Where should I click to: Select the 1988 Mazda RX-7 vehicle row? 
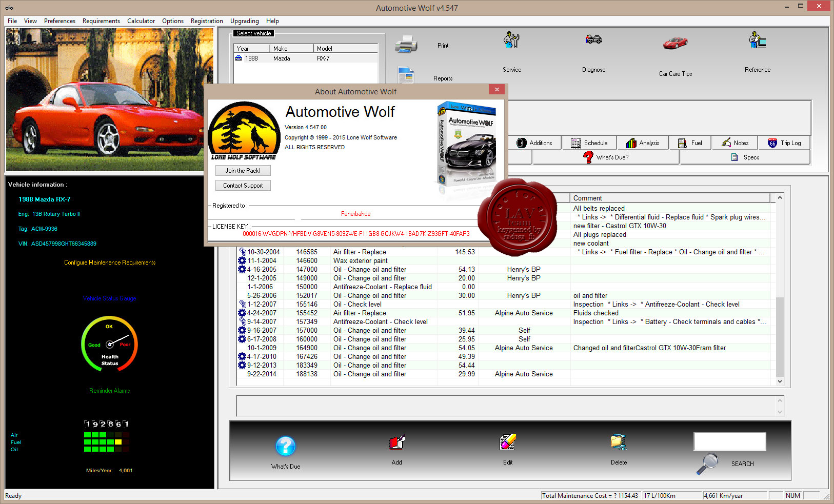306,58
